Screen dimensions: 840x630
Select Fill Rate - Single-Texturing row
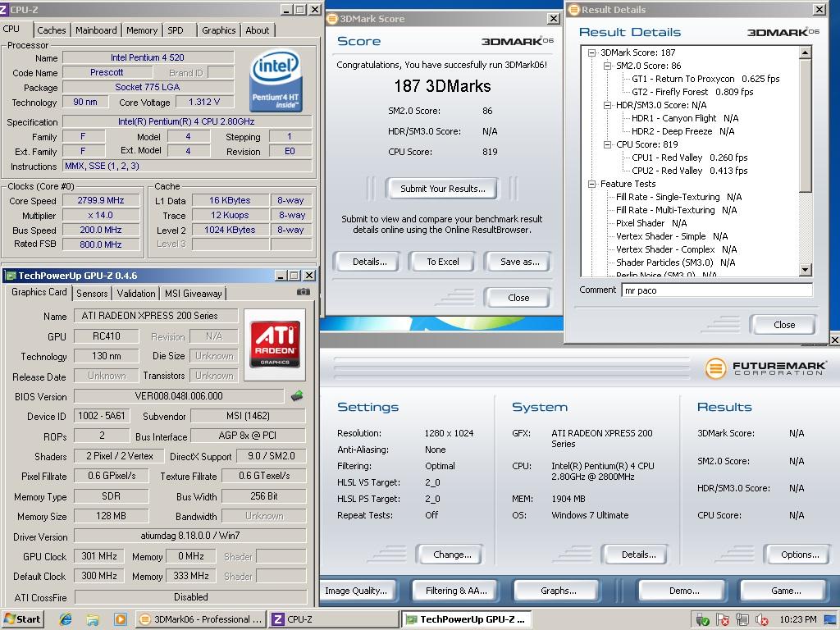tap(678, 197)
